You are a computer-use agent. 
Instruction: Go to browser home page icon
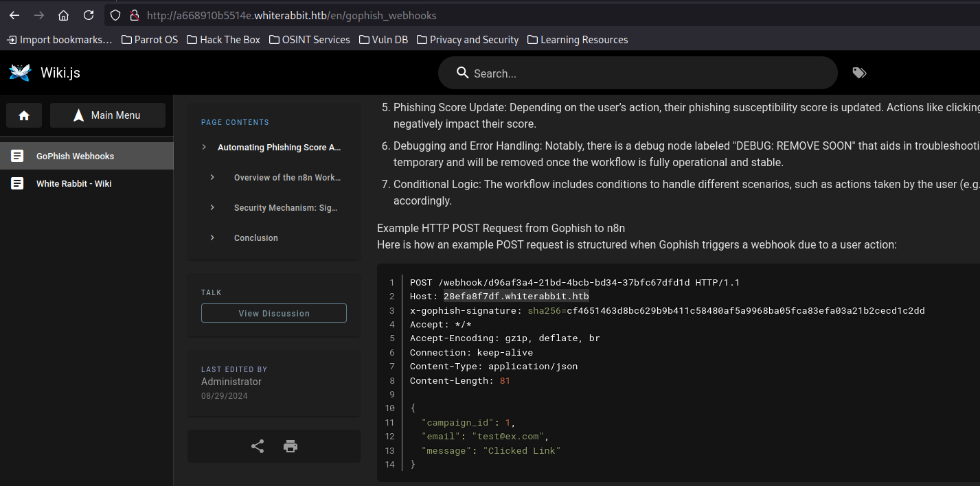pos(63,15)
